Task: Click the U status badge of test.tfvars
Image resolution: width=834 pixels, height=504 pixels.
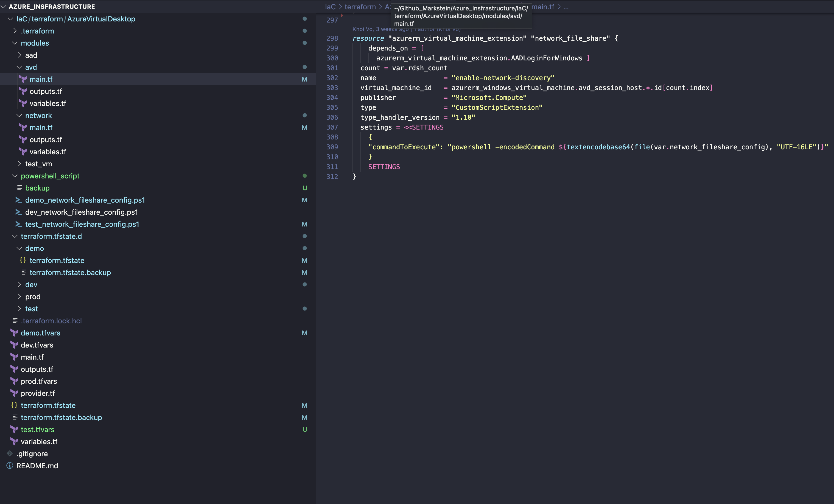Action: [305, 430]
